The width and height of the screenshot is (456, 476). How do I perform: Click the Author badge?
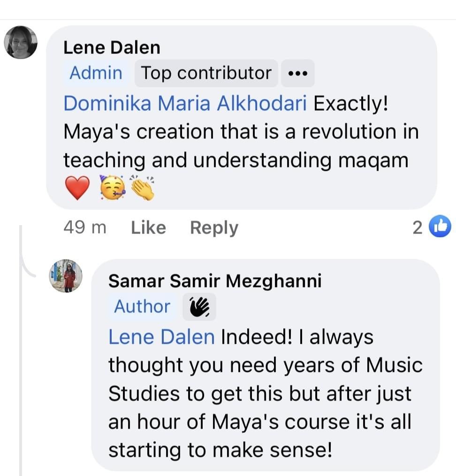pos(142,307)
